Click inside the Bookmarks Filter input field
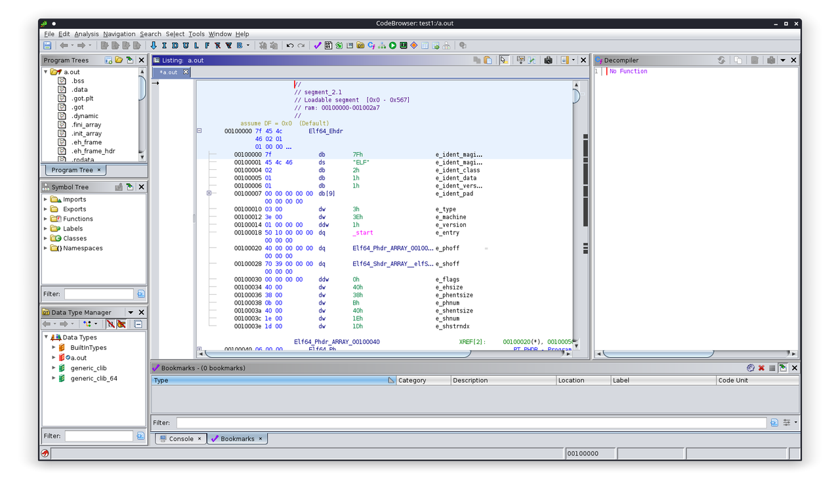The height and width of the screenshot is (504, 840). 459,422
